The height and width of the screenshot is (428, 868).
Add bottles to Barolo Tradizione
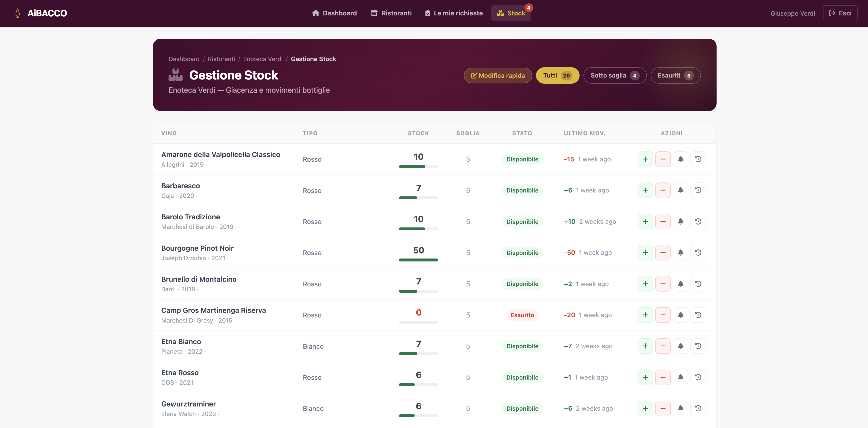pos(645,222)
